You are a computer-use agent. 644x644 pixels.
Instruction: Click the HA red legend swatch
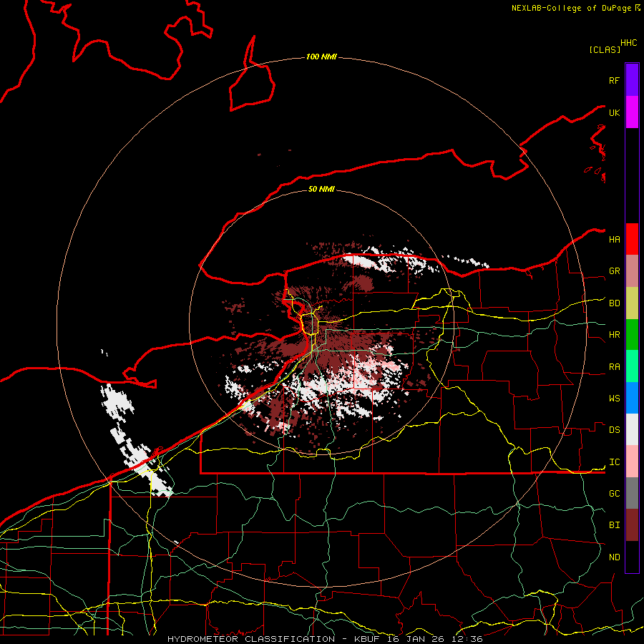(632, 239)
